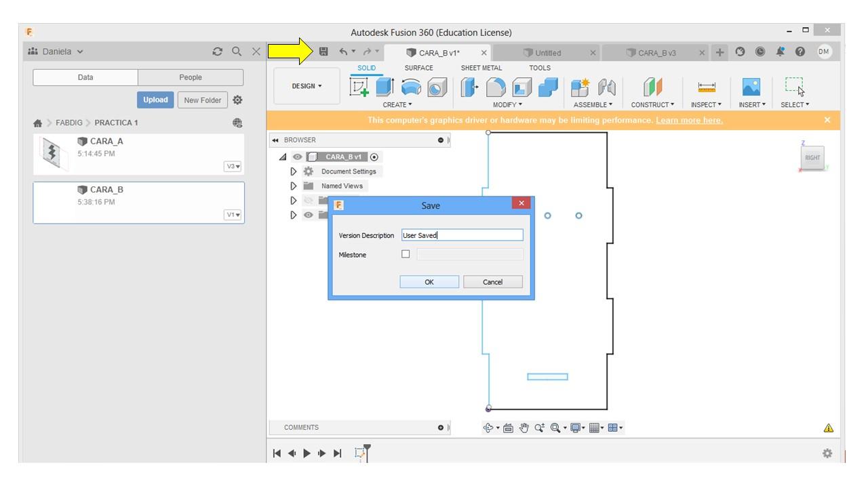Click Cancel in the Save dialog
868x488 pixels.
[x=493, y=282]
